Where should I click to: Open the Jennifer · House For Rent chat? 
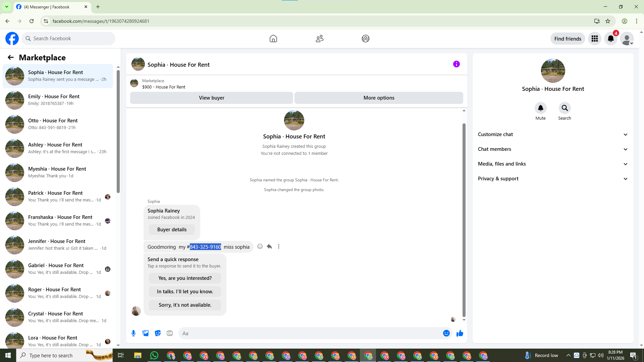(58, 245)
